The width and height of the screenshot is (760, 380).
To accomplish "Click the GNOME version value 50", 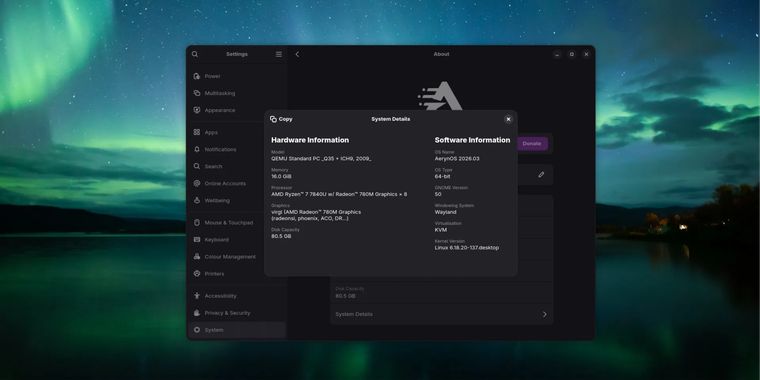I will click(x=438, y=194).
